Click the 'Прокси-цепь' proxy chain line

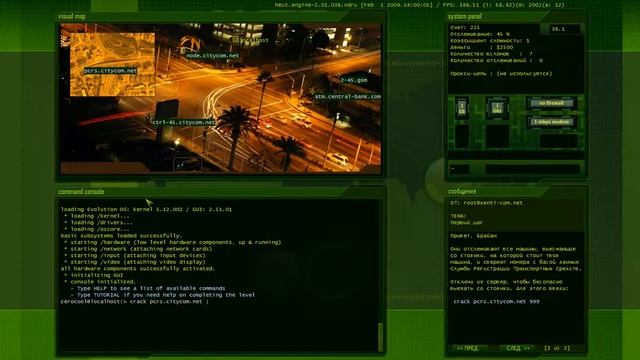501,73
